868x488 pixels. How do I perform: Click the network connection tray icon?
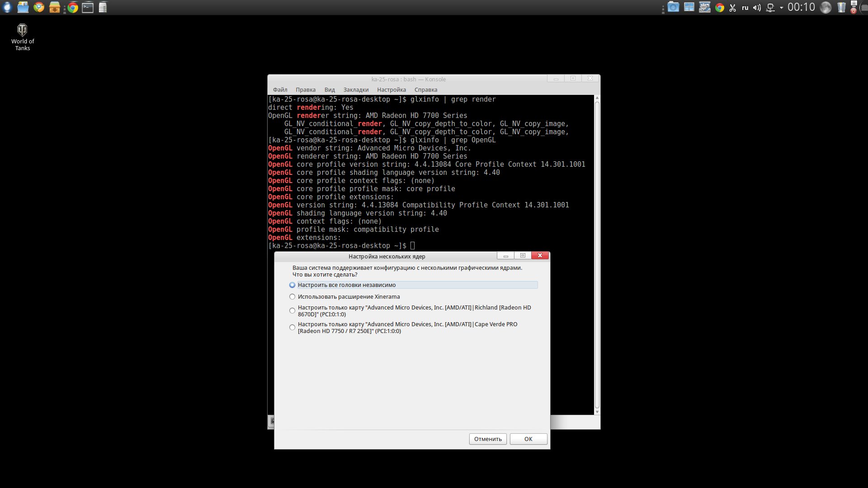[x=770, y=8]
